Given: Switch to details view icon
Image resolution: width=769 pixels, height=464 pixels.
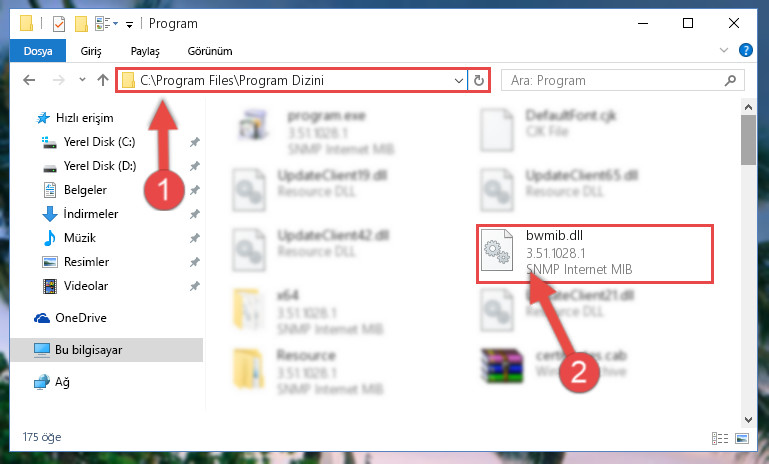Looking at the screenshot, I should coord(719,438).
